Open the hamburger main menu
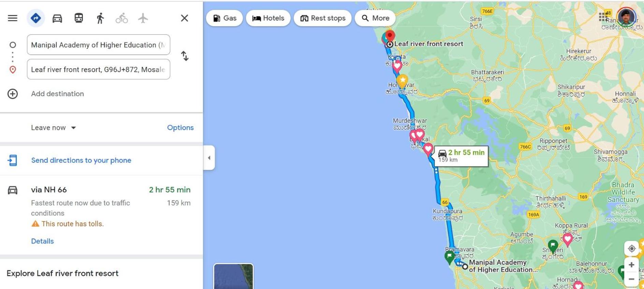 [x=13, y=18]
